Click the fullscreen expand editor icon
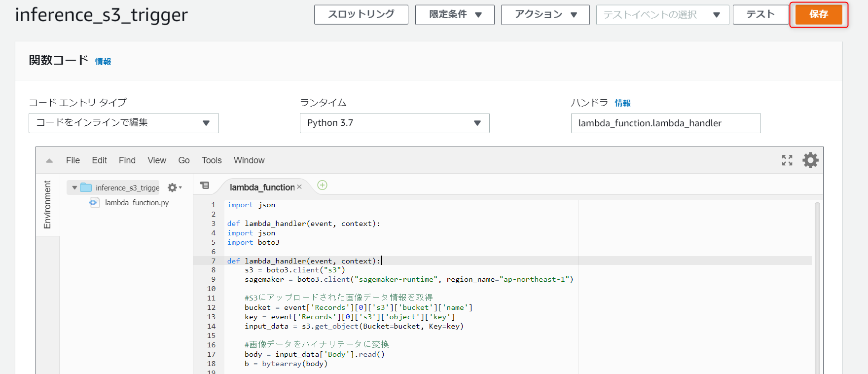 (787, 160)
